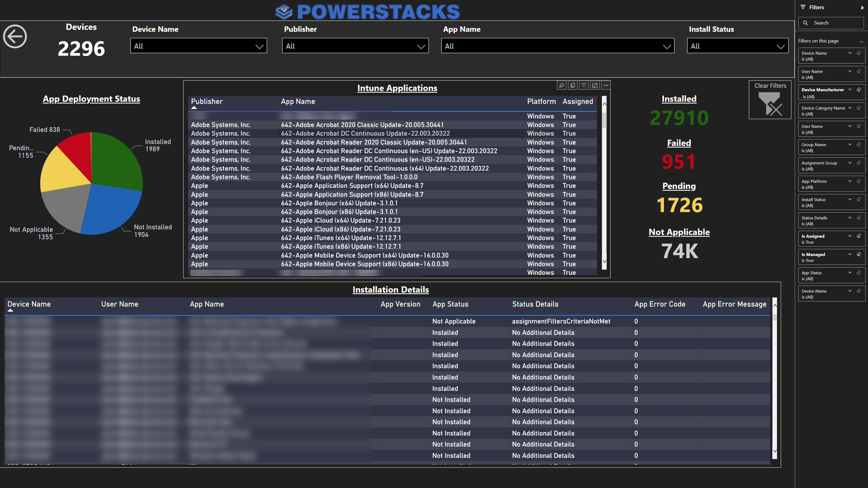Screen dimensions: 868x488
Task: Expand the Is Assigned filter card
Action: pos(850,236)
